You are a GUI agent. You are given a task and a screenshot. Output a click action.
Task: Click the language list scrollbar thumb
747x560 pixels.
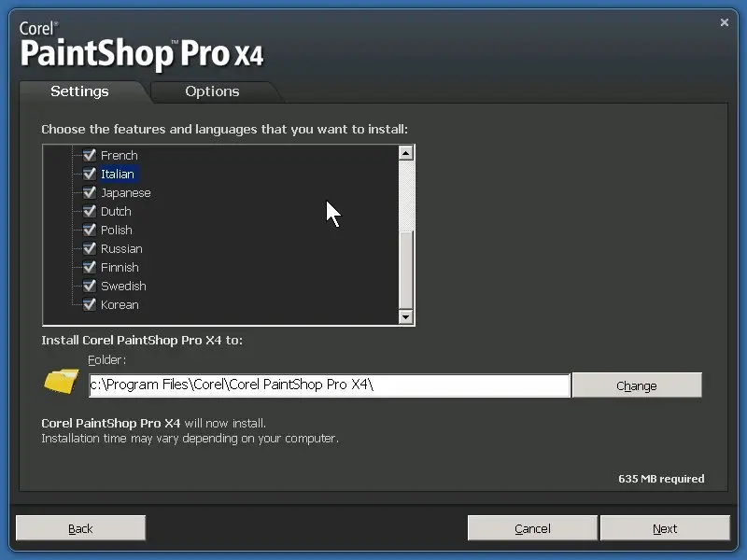(406, 270)
